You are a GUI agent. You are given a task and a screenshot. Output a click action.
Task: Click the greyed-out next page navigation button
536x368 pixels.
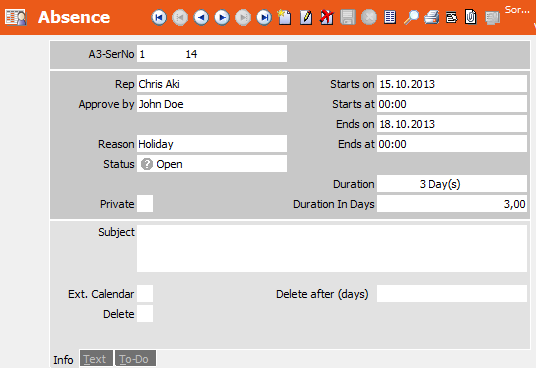tap(243, 17)
